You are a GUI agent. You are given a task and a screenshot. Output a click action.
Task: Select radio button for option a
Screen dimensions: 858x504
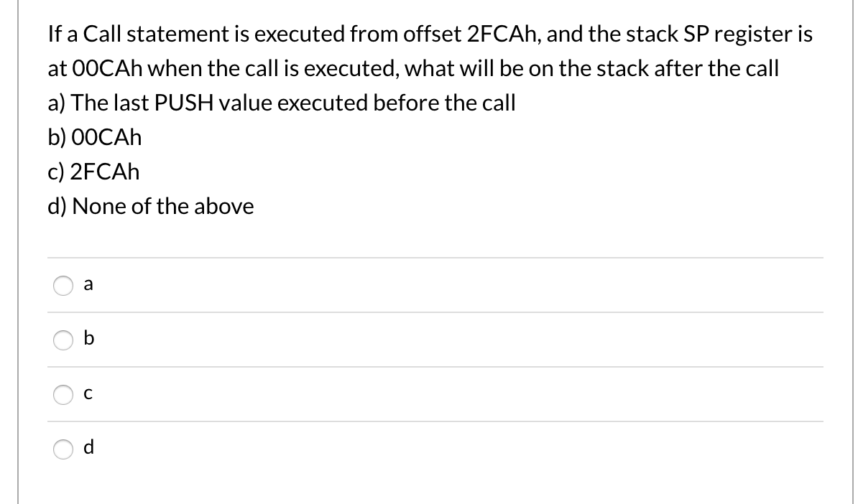[x=63, y=285]
